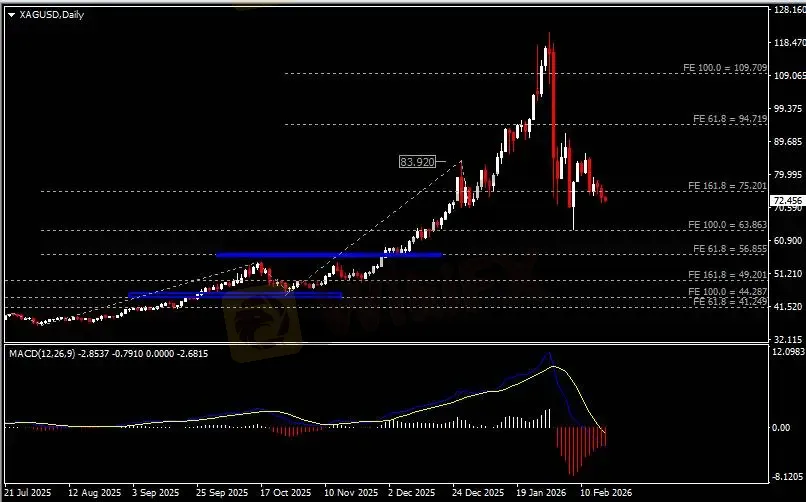The height and width of the screenshot is (502, 806).
Task: Click price scale value 41.520
Action: point(788,306)
